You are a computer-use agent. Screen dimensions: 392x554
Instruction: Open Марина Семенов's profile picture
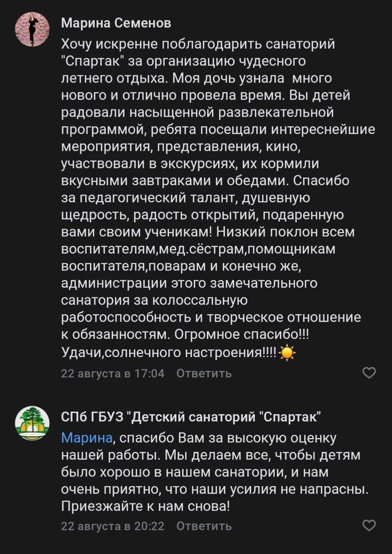(32, 29)
